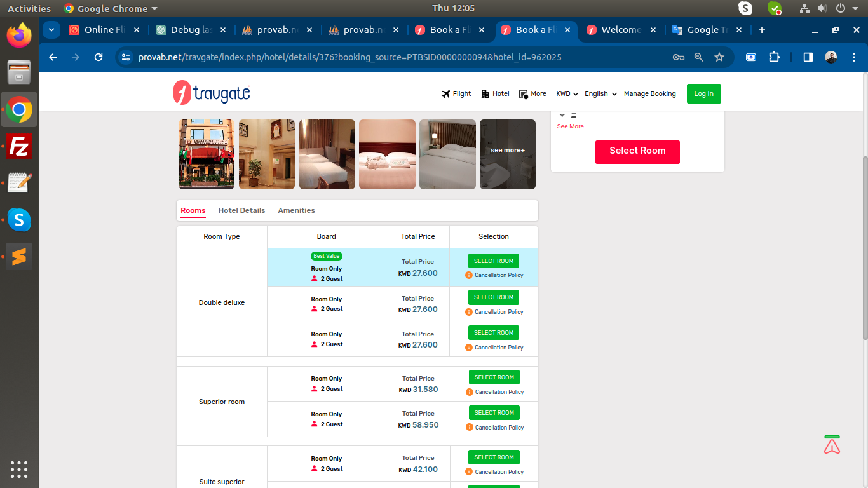Viewport: 868px width, 488px height.
Task: Open Chrome profile avatar
Action: pos(831,57)
